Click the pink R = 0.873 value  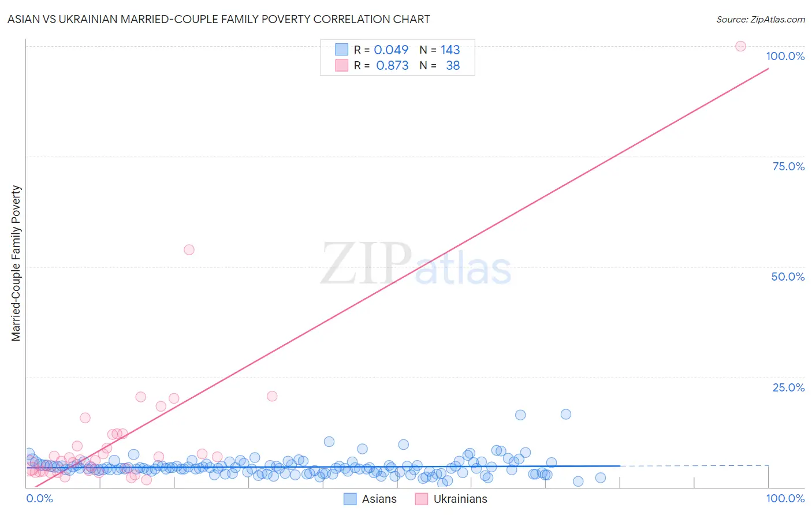coord(381,65)
